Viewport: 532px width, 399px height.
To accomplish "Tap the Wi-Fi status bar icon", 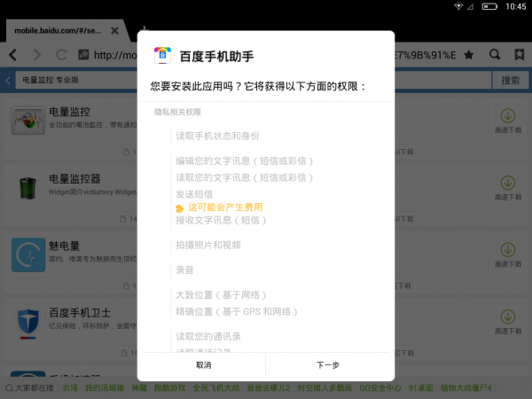I will (458, 6).
